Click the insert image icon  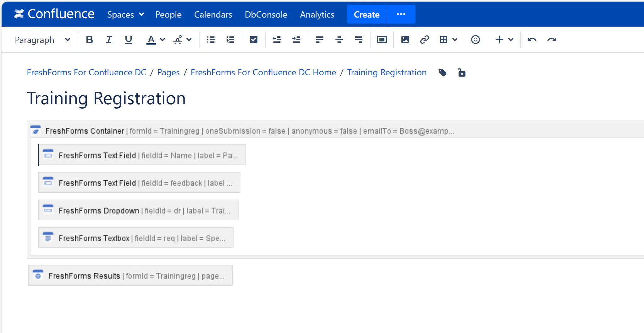click(405, 40)
